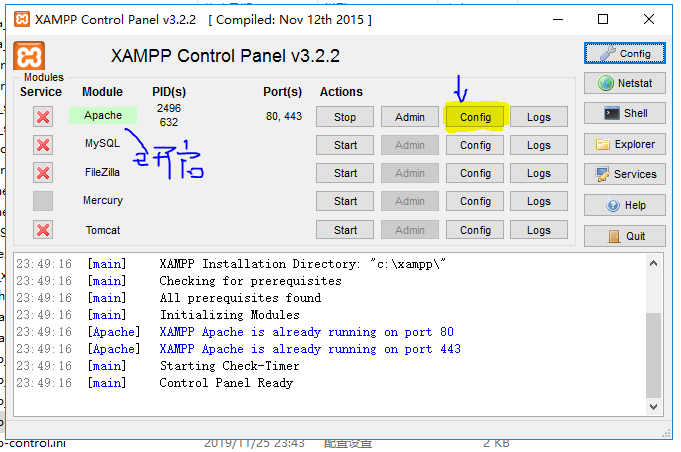Toggle Apache service install checkbox

tap(43, 117)
